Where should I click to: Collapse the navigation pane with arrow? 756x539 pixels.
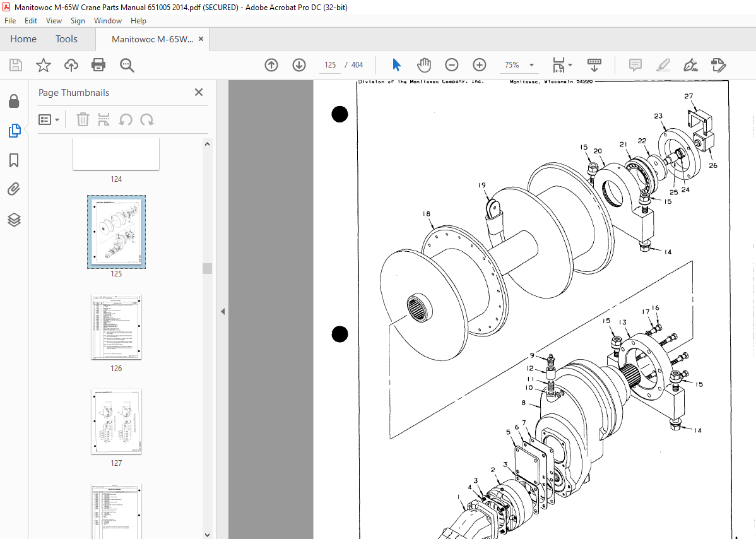point(223,311)
